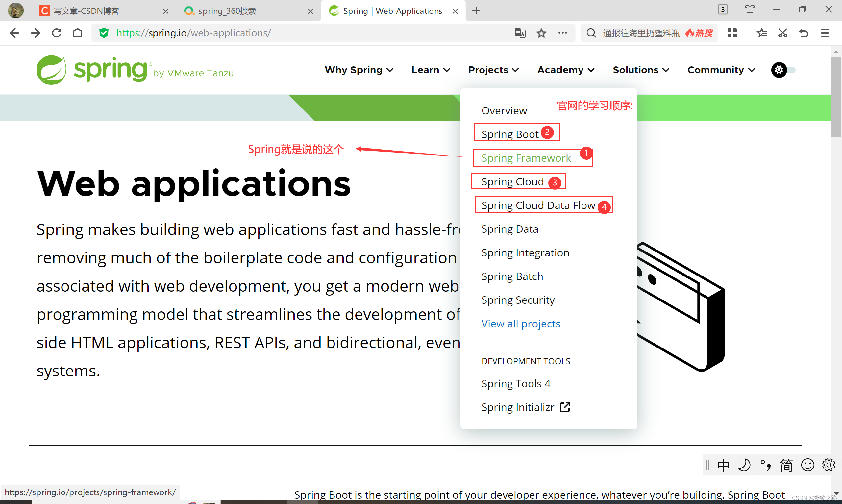
Task: Open a new tab with plus button
Action: (476, 11)
